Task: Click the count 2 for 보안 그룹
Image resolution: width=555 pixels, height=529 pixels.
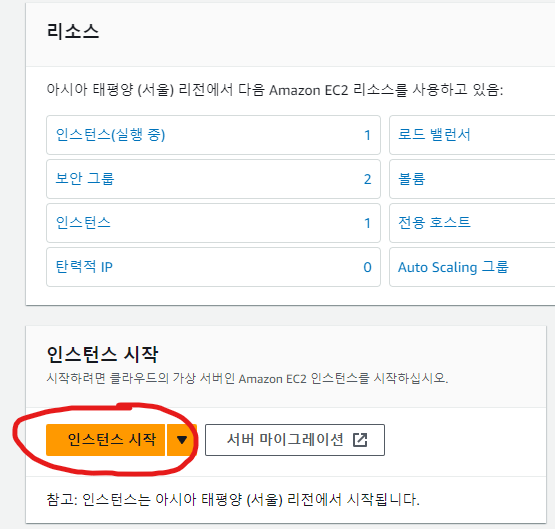Action: [x=367, y=179]
